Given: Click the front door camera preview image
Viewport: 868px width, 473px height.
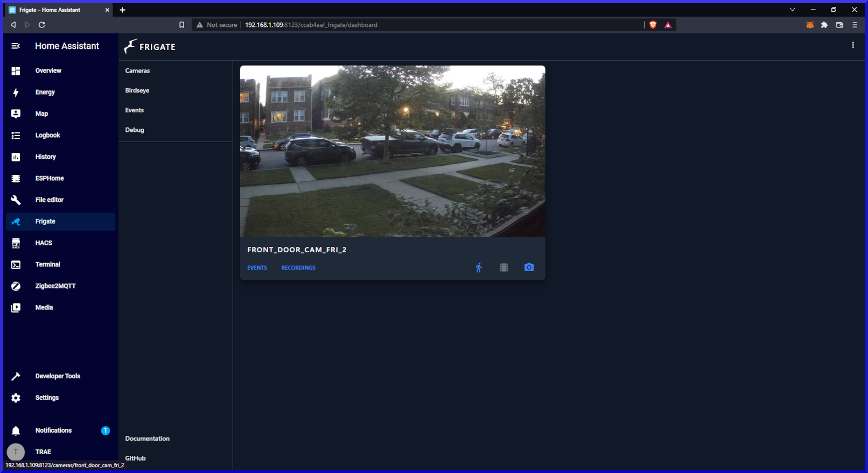Looking at the screenshot, I should click(393, 151).
